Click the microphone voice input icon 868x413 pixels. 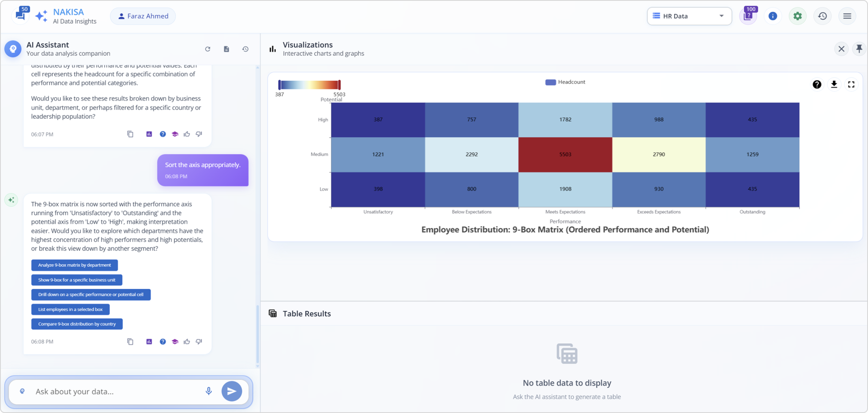coord(208,391)
